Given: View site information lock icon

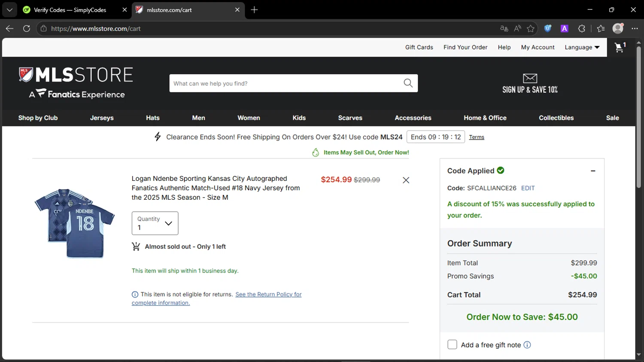Looking at the screenshot, I should pyautogui.click(x=43, y=29).
